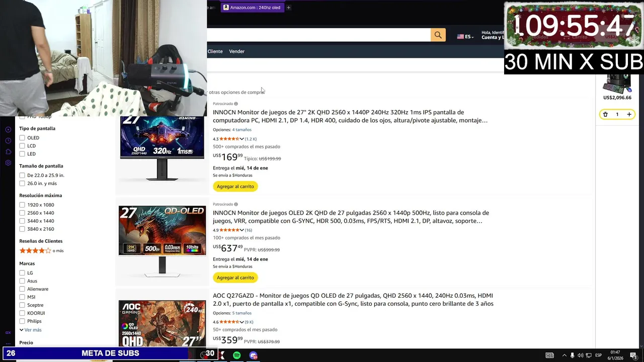Check the OLED display type filter

[22, 138]
